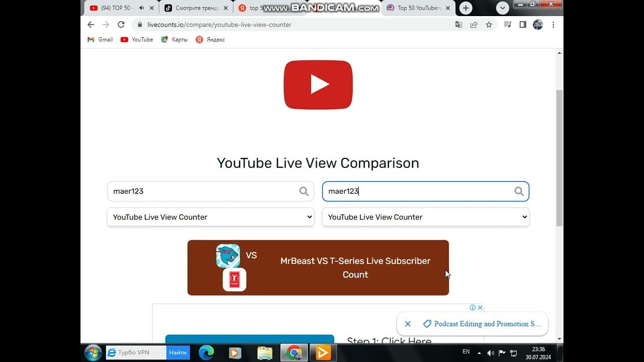Bookmark this page with the star
644x362 pixels.
[x=489, y=25]
